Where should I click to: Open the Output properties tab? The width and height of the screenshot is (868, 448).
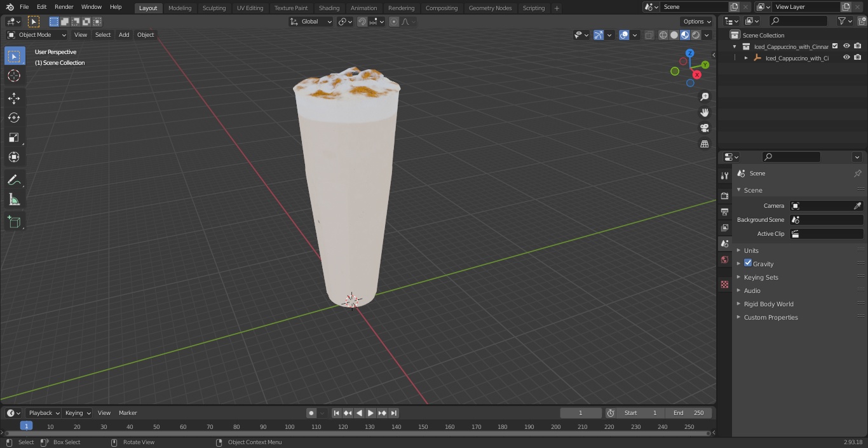point(724,212)
